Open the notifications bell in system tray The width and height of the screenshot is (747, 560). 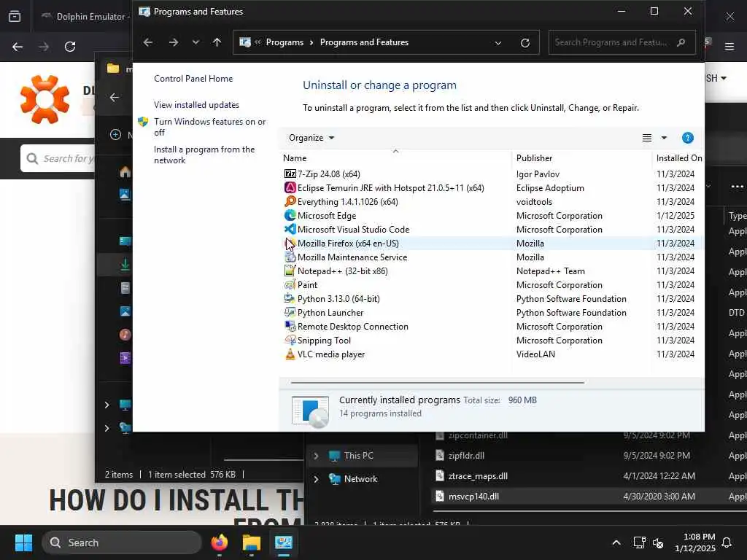pos(727,542)
